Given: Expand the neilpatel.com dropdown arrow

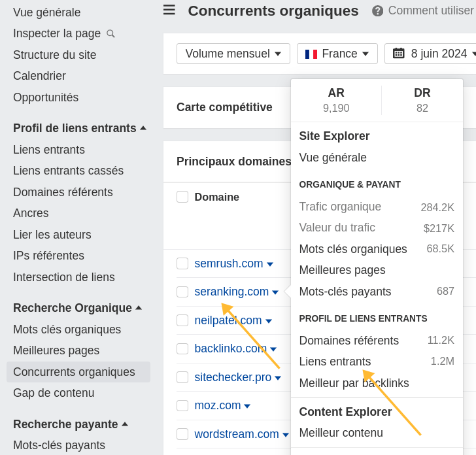Looking at the screenshot, I should [269, 321].
